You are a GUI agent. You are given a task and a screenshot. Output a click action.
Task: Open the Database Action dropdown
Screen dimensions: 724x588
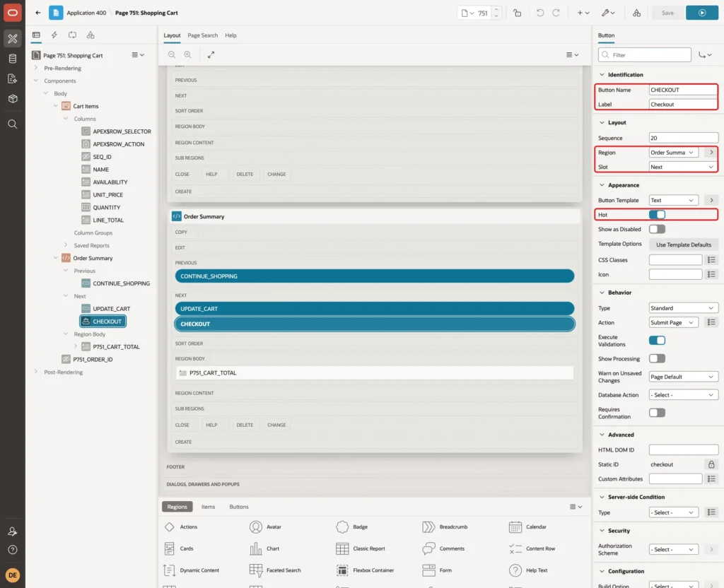coord(684,395)
